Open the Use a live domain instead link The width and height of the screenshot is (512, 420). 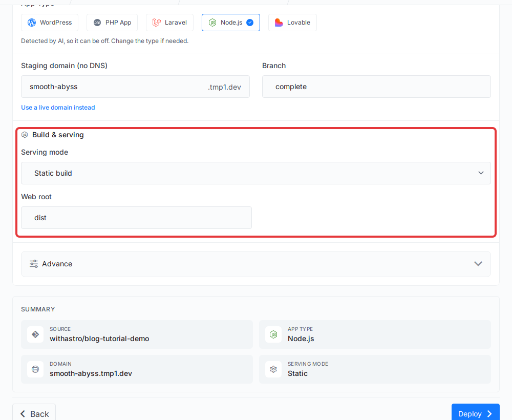[x=58, y=108]
